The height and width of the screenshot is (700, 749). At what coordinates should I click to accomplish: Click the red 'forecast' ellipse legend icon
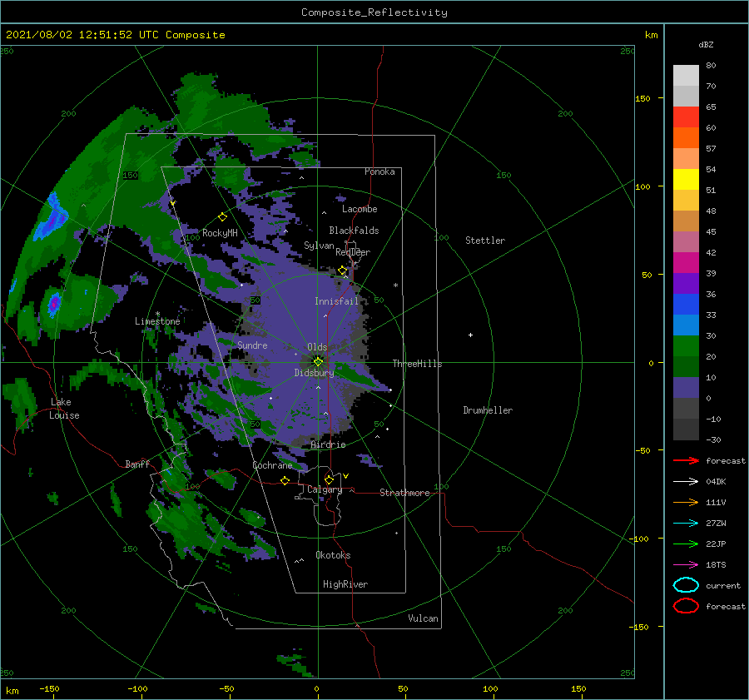pyautogui.click(x=686, y=606)
